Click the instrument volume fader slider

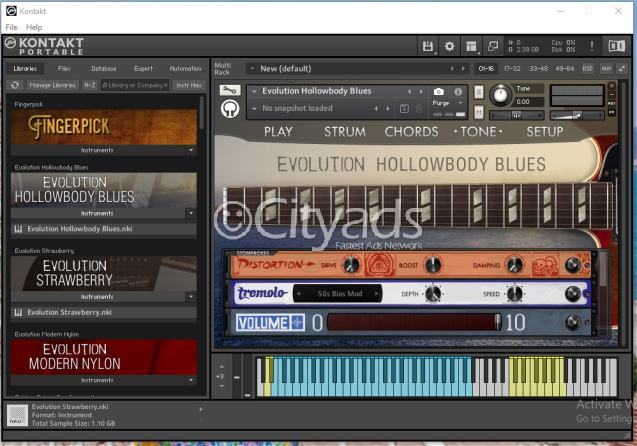pos(576,115)
